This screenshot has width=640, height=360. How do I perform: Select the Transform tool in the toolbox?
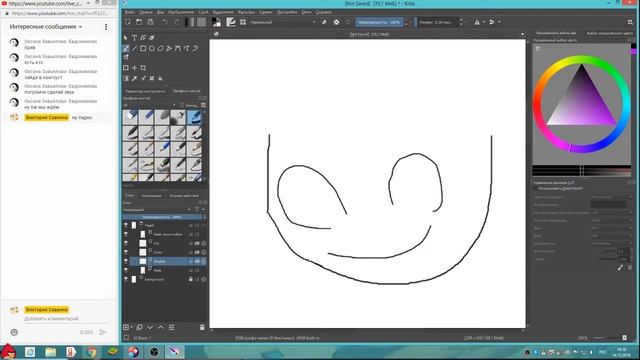point(126,68)
